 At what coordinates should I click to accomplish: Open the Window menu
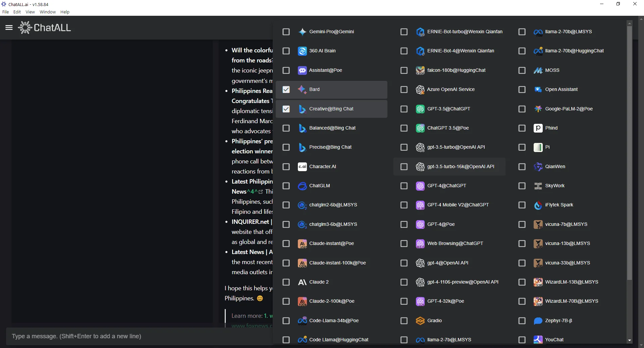point(48,12)
